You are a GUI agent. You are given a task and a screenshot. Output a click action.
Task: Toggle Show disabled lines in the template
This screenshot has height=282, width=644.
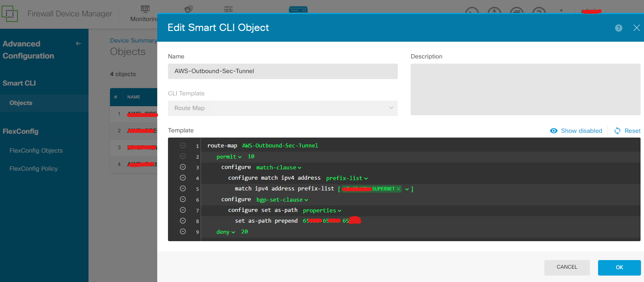pos(576,131)
